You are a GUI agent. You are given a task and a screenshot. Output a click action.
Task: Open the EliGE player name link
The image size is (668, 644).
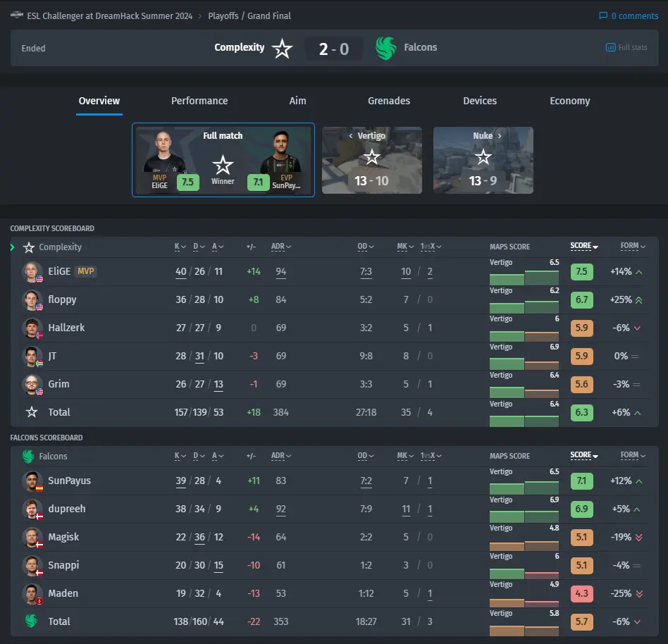point(59,271)
